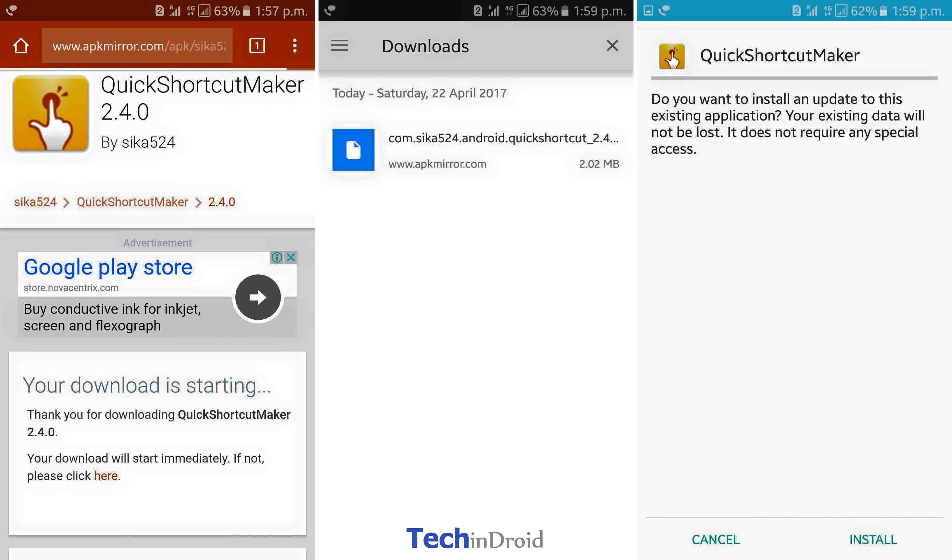Tap the call icon in the Downloads status bar
Screen dimensions: 952x560
(330, 10)
